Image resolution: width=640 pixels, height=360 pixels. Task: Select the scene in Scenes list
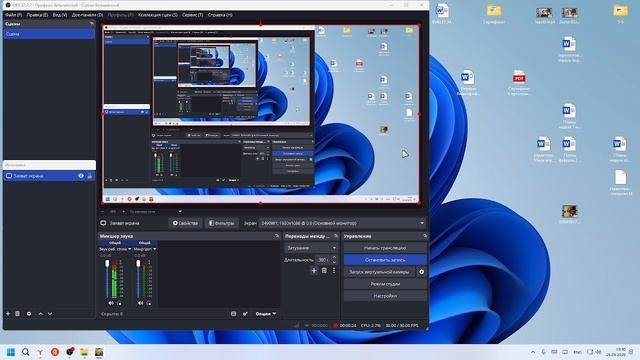(x=49, y=34)
